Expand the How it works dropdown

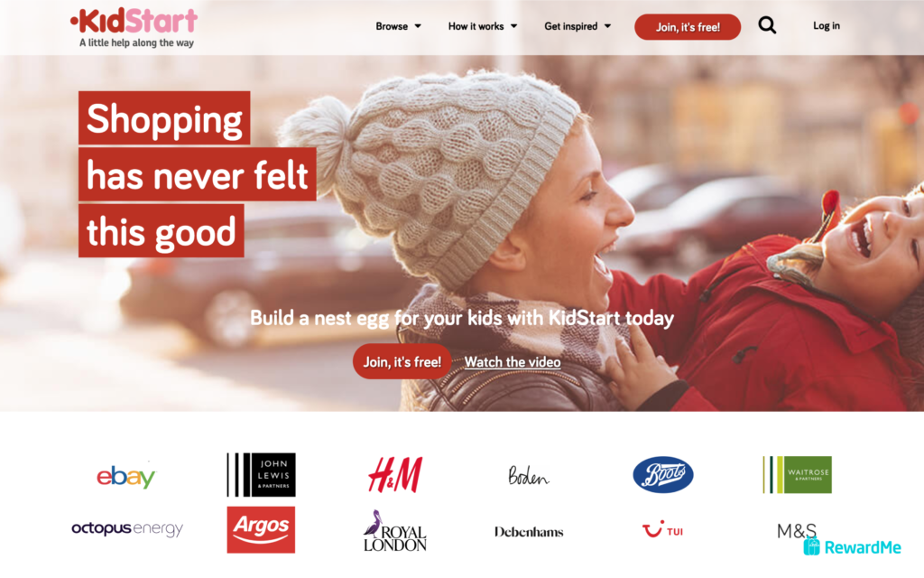coord(483,26)
